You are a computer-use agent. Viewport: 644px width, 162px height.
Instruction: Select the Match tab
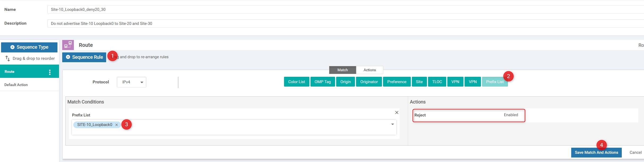pyautogui.click(x=343, y=70)
